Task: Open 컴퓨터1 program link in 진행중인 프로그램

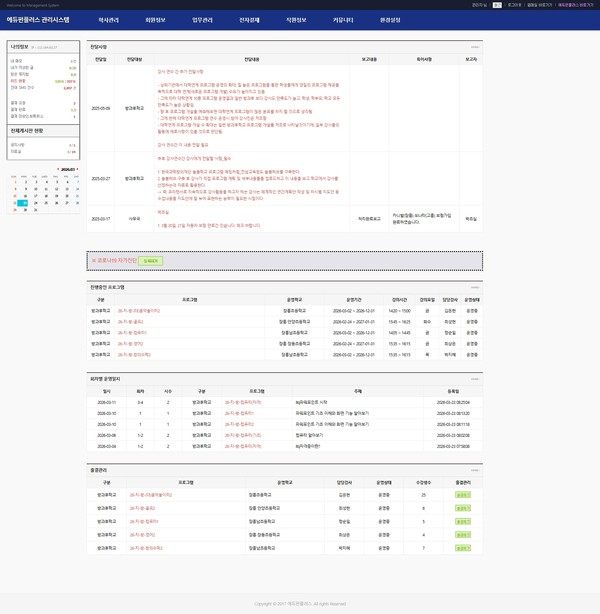Action: point(132,333)
